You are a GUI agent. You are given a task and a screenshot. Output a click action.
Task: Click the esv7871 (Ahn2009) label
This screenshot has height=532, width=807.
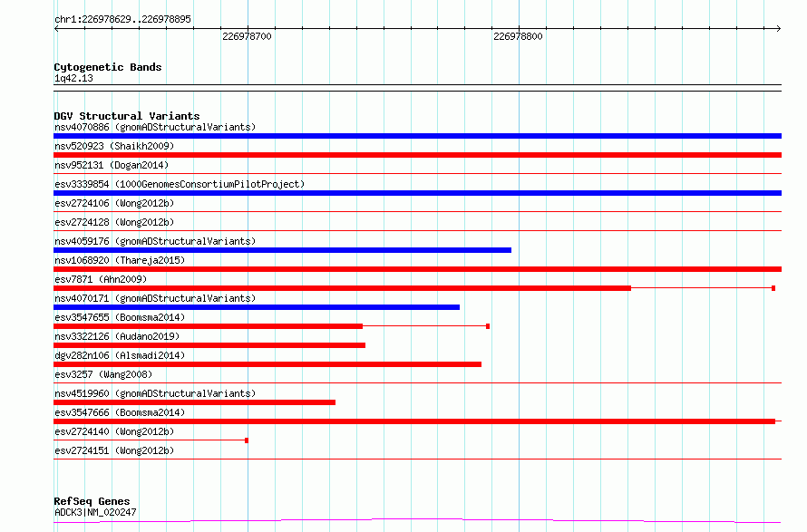[101, 279]
